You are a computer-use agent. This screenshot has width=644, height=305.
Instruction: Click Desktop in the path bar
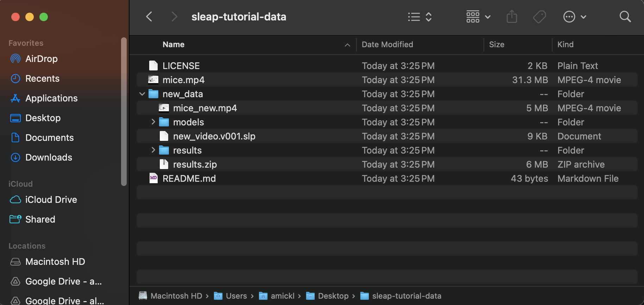(x=327, y=296)
